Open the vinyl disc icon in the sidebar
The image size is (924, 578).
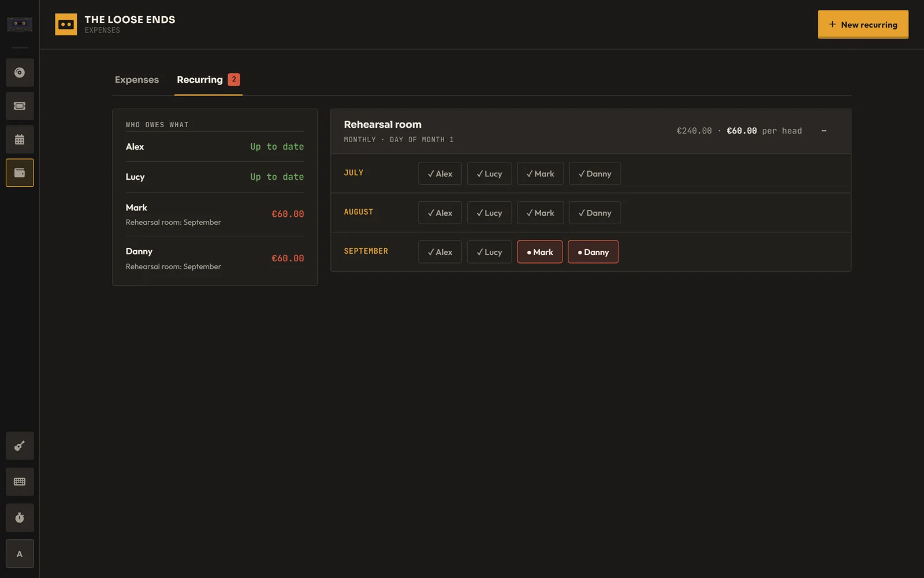pyautogui.click(x=20, y=72)
